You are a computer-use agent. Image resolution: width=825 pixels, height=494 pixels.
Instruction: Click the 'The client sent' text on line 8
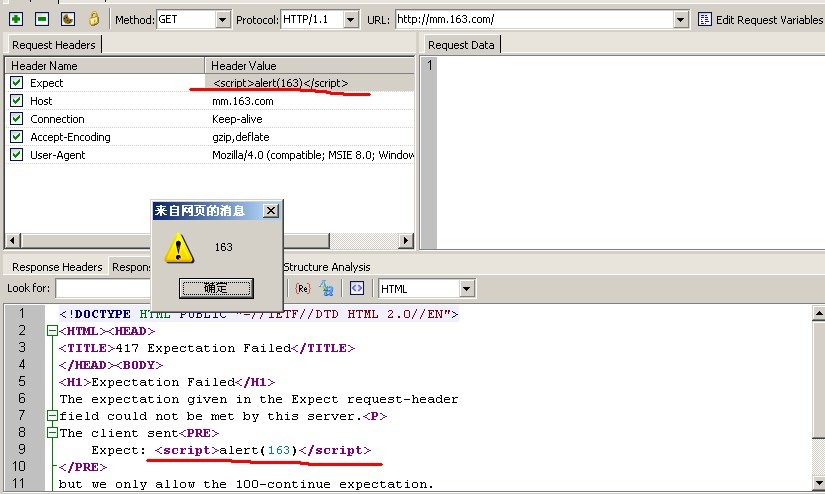(x=119, y=433)
